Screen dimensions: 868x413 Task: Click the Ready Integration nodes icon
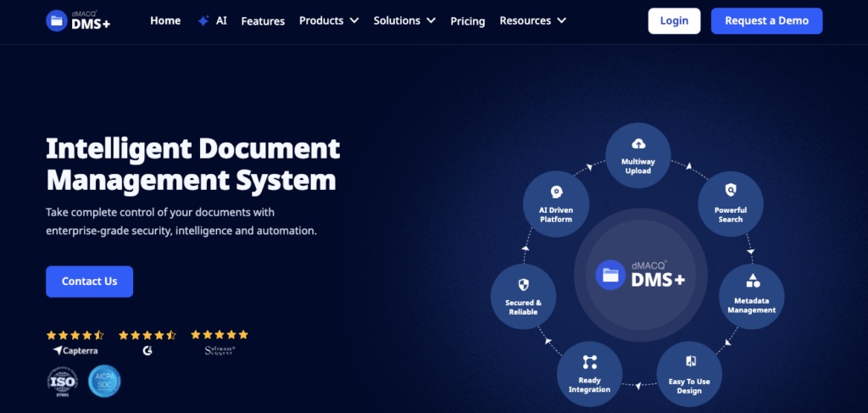pos(590,362)
